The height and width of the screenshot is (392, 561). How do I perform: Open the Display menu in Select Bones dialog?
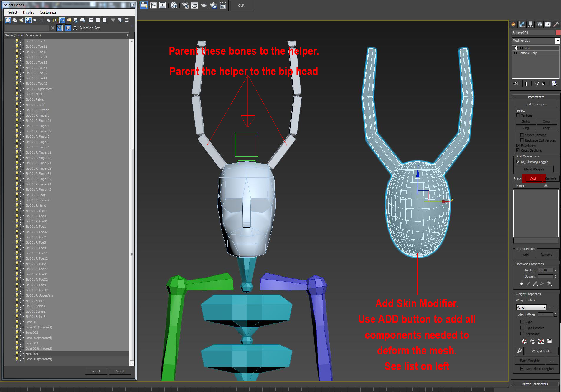click(x=28, y=12)
